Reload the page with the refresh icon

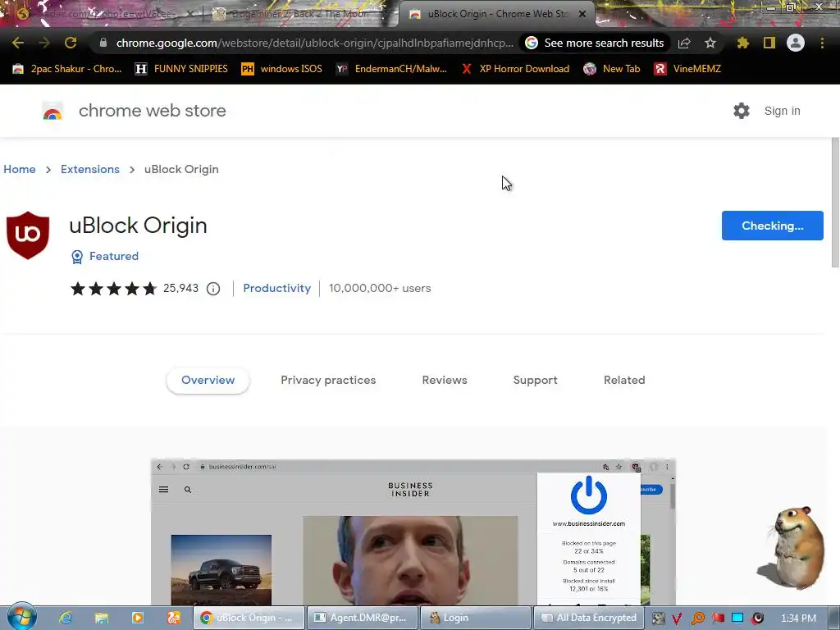tap(71, 43)
